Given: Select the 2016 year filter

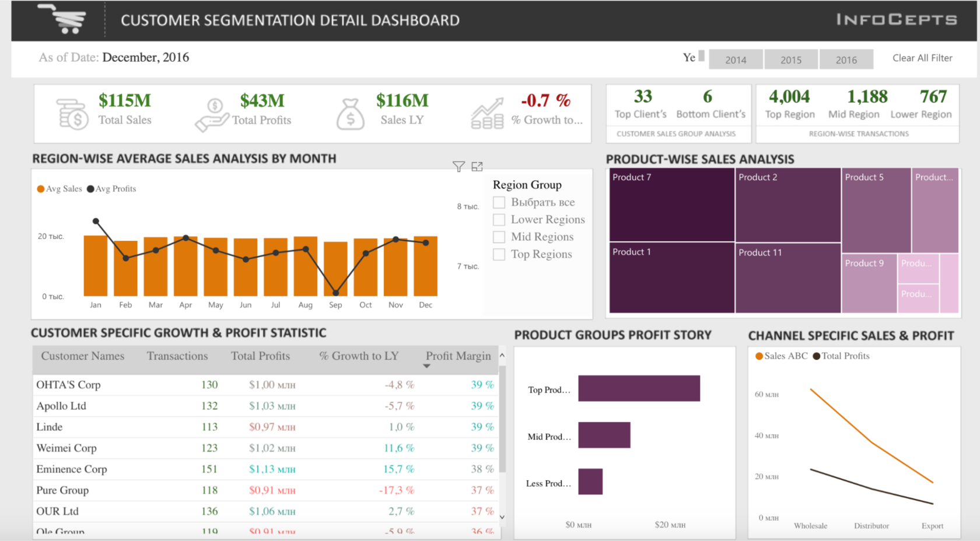Looking at the screenshot, I should click(846, 59).
